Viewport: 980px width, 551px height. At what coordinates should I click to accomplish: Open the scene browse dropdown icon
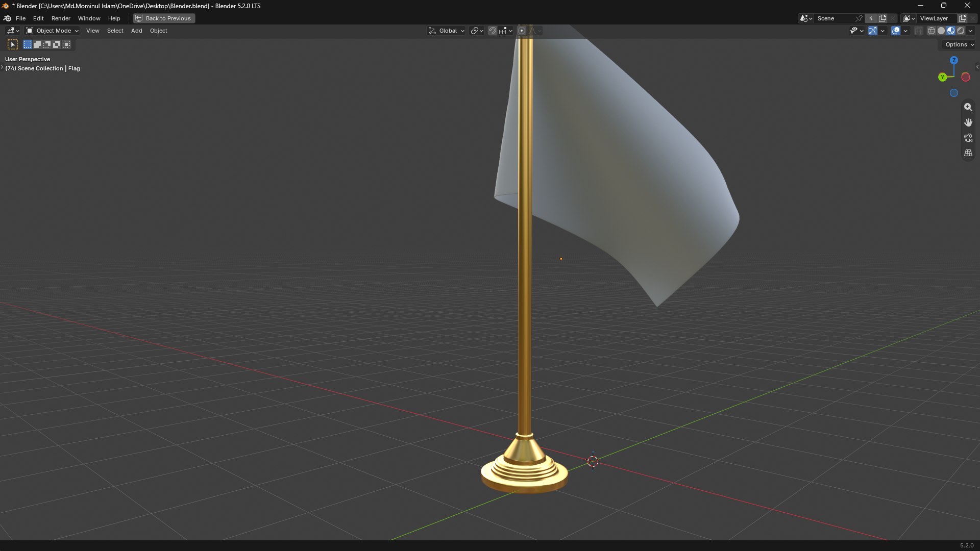[806, 18]
